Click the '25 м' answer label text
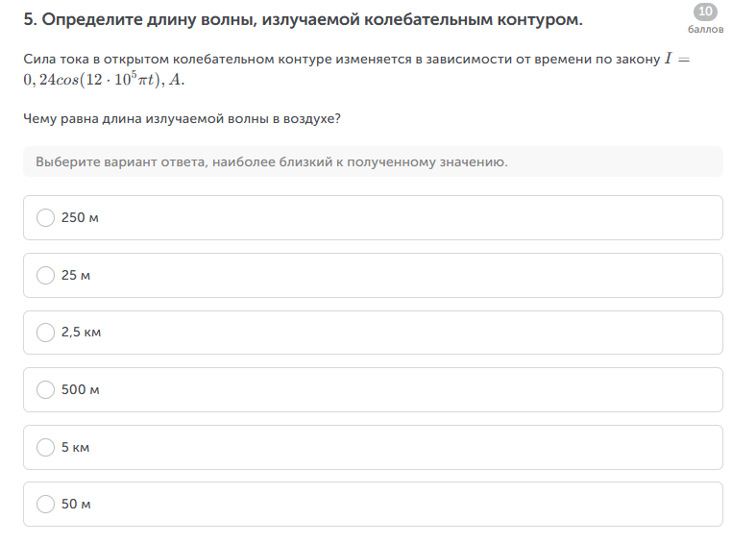 76,276
